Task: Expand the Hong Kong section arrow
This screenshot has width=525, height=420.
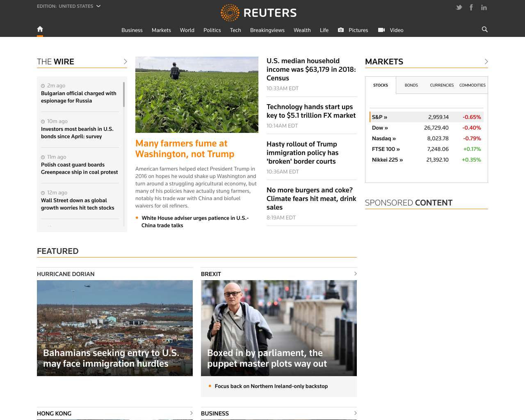Action: tap(191, 413)
